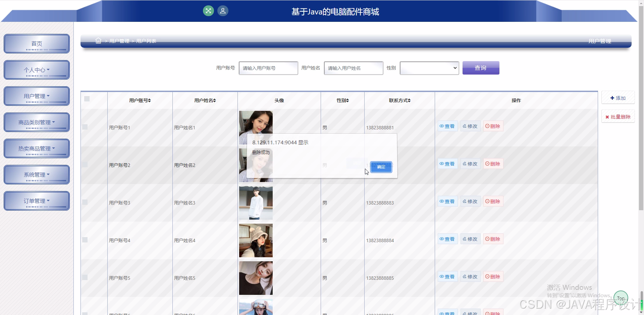
Task: Edit the 用户账号2 record
Action: 470,164
